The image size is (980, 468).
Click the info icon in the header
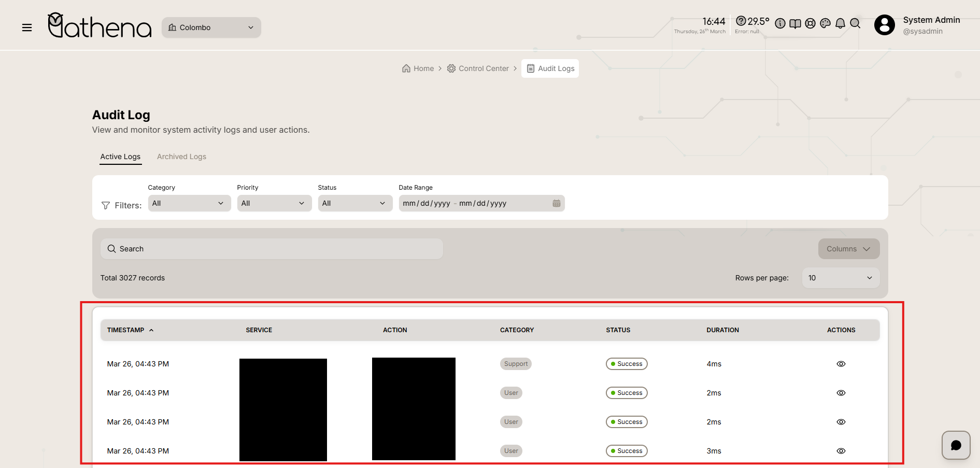coord(780,23)
